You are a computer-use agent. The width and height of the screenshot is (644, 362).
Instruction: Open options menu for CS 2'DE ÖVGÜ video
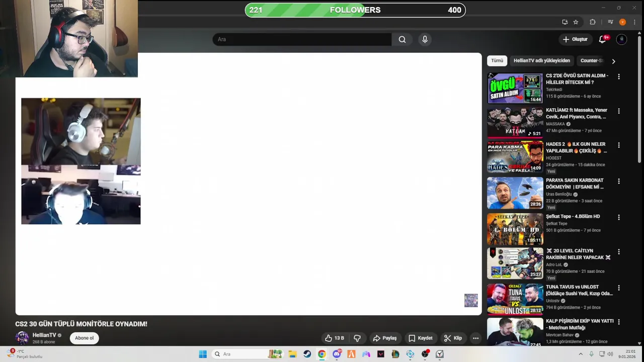[x=619, y=76]
